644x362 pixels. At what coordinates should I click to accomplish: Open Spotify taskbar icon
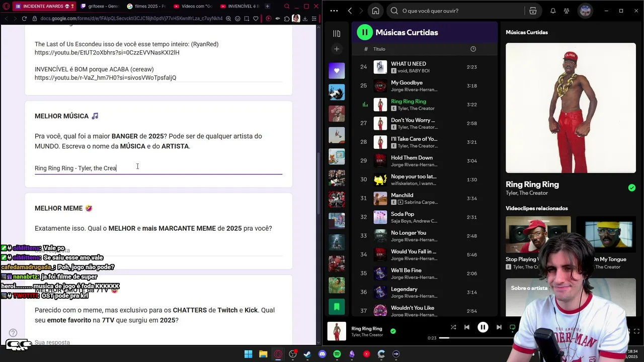coord(337,354)
